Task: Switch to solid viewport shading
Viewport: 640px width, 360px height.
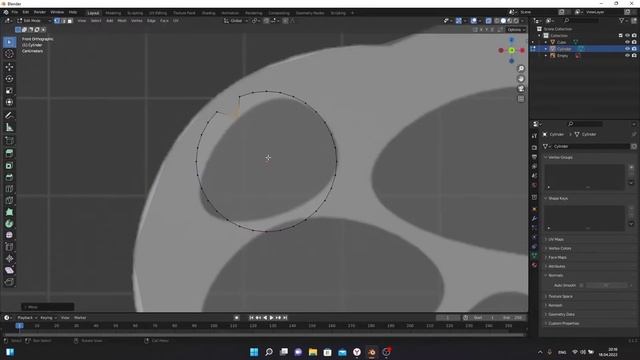Action: tap(503, 20)
